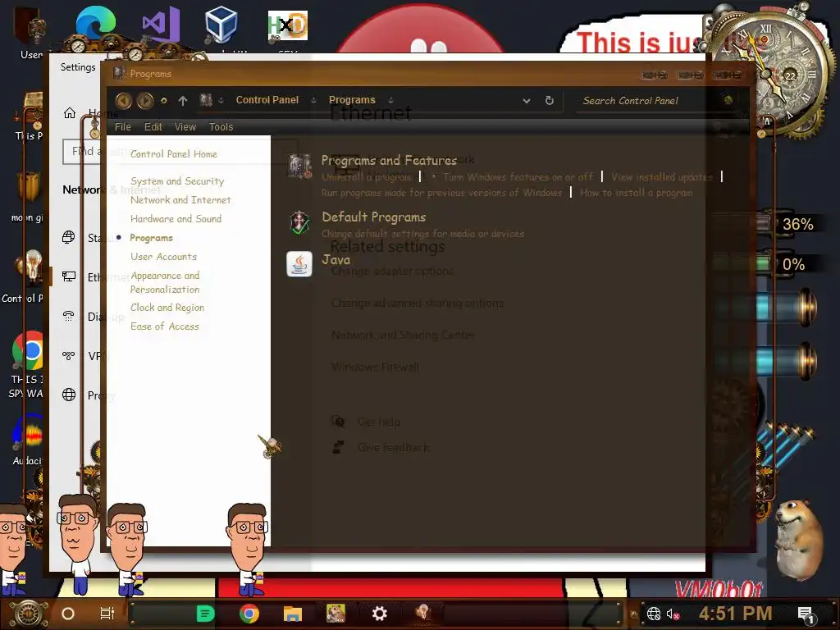Select Programs breadcrumb in address bar
The height and width of the screenshot is (630, 840).
click(x=352, y=99)
